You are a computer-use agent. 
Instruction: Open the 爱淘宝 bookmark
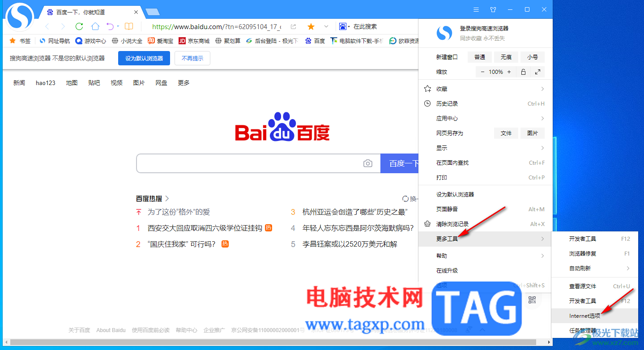161,41
